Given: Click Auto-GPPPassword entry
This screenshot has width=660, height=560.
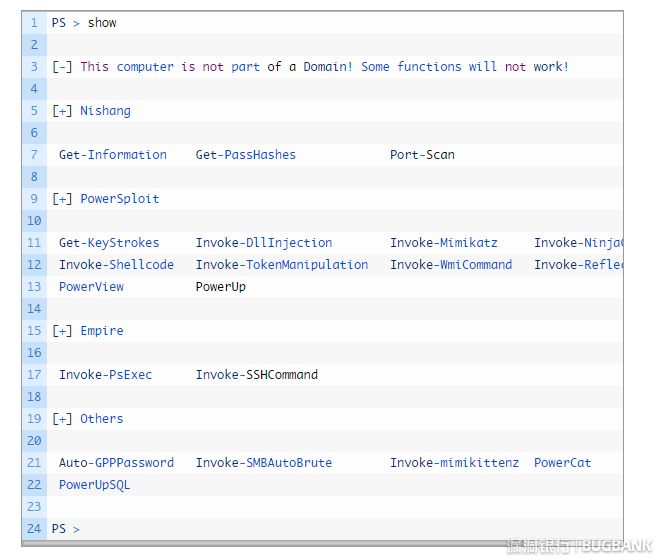Looking at the screenshot, I should pyautogui.click(x=116, y=463).
